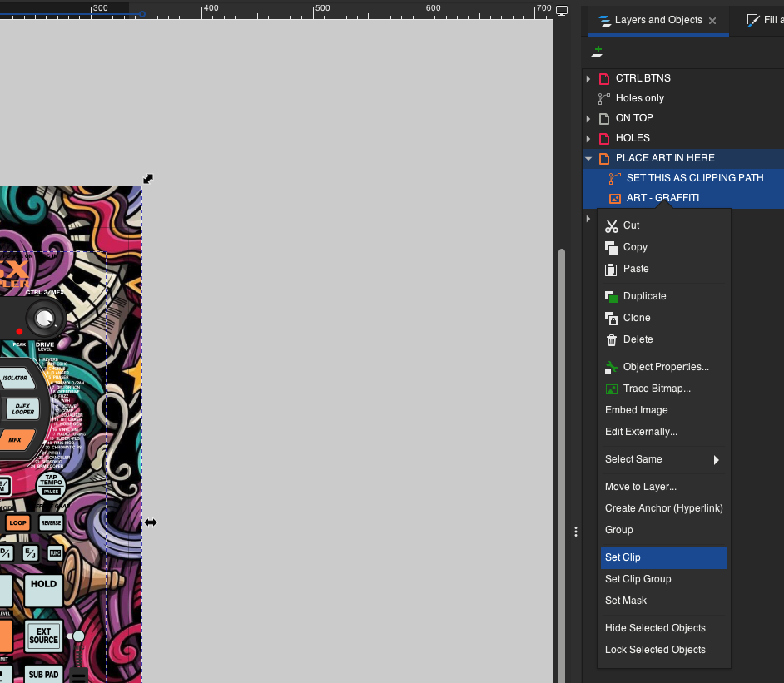The width and height of the screenshot is (784, 683).
Task: Click the Clone icon in menu
Action: (x=612, y=318)
